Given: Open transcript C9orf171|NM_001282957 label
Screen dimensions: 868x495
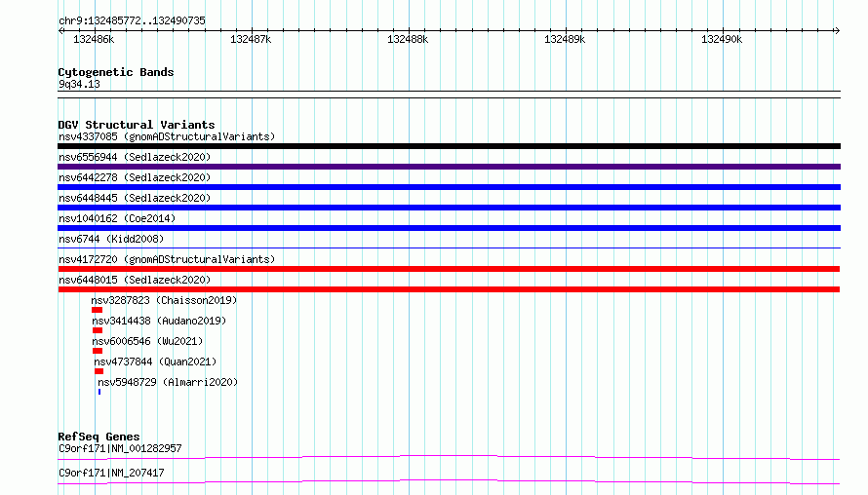Looking at the screenshot, I should pos(120,448).
